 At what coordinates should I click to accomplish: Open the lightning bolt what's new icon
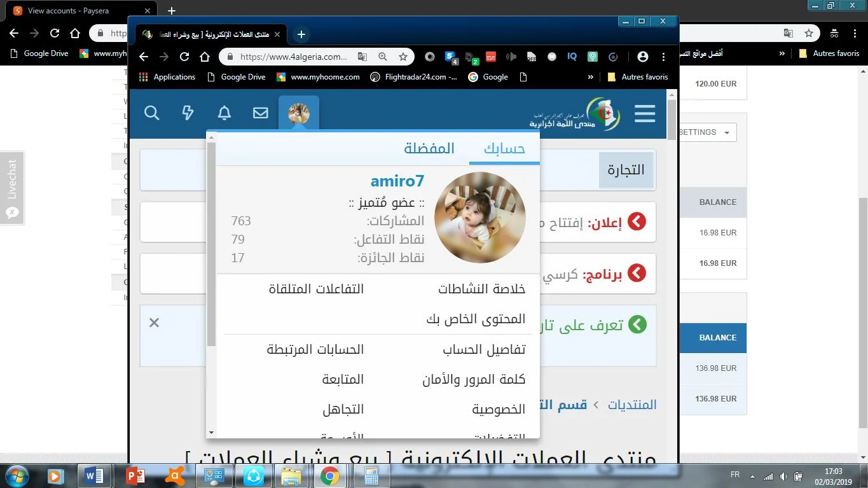[x=188, y=113]
